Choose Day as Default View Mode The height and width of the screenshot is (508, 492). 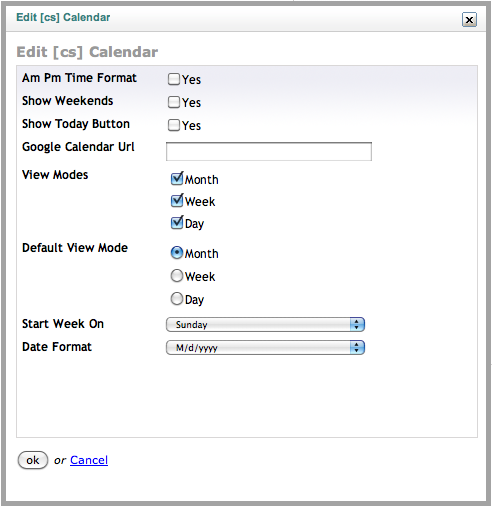point(177,299)
